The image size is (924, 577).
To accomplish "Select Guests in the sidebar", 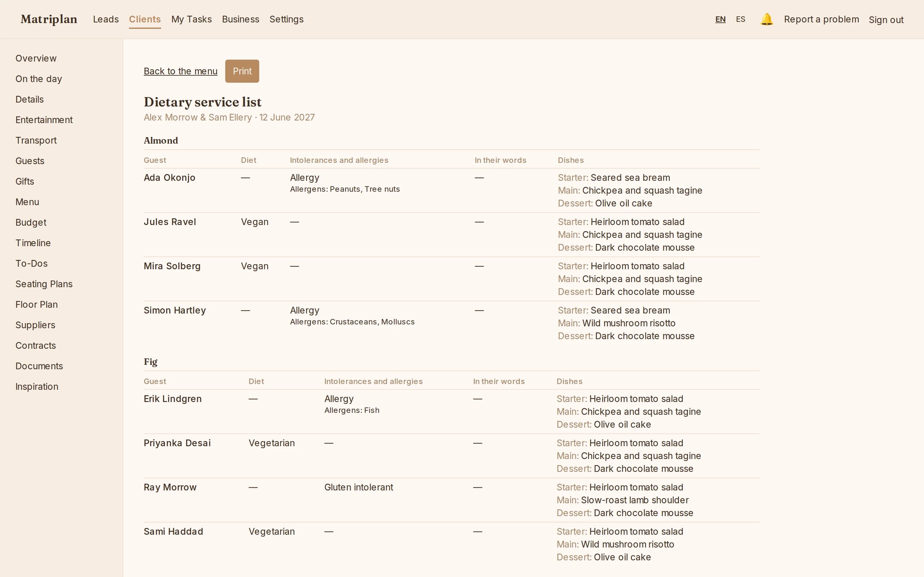I will click(30, 161).
